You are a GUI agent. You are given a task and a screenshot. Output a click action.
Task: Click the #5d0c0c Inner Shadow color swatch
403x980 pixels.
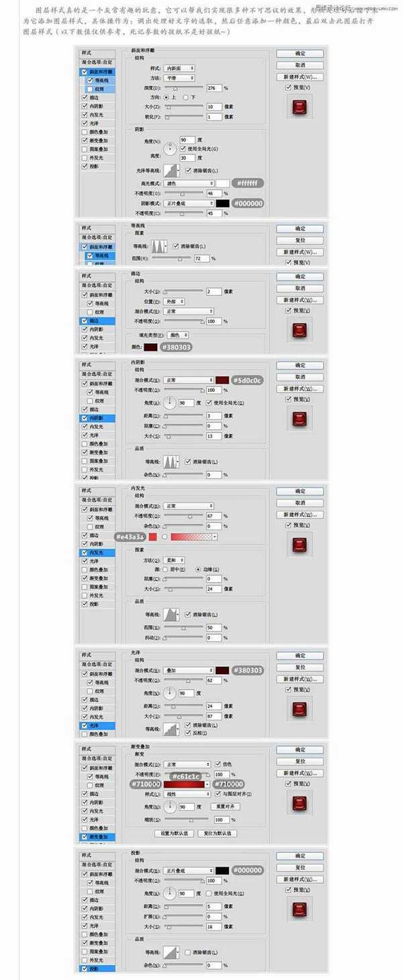tap(222, 380)
